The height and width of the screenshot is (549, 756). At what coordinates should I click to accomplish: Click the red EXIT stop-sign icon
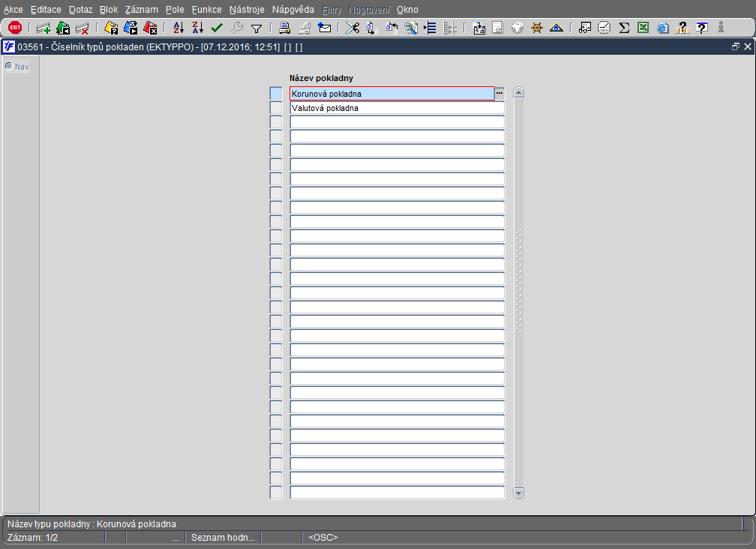tap(15, 28)
